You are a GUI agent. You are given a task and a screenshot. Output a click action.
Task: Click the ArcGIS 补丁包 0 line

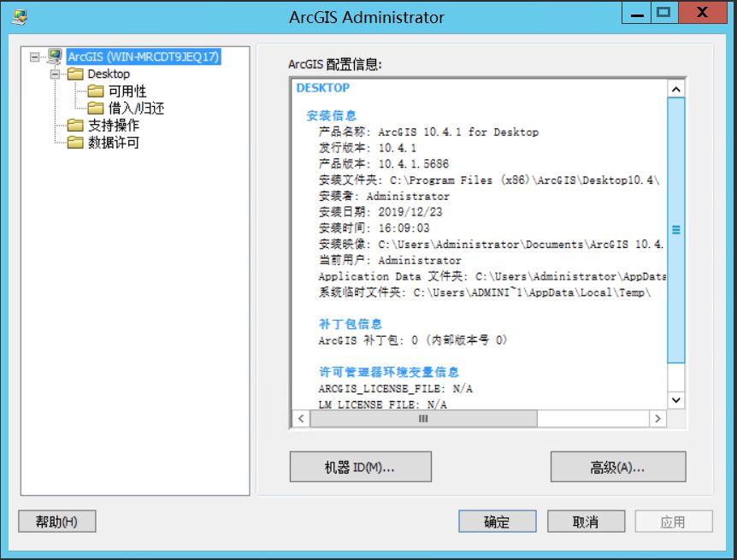pos(413,340)
